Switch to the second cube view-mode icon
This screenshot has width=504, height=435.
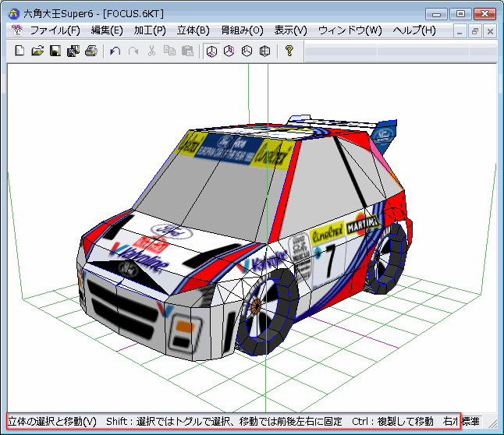[x=229, y=51]
